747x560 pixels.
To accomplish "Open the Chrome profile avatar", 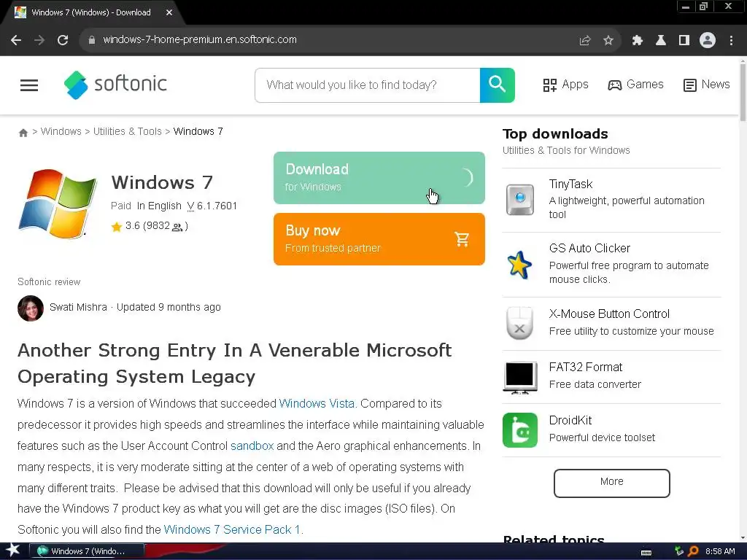I will coord(708,40).
